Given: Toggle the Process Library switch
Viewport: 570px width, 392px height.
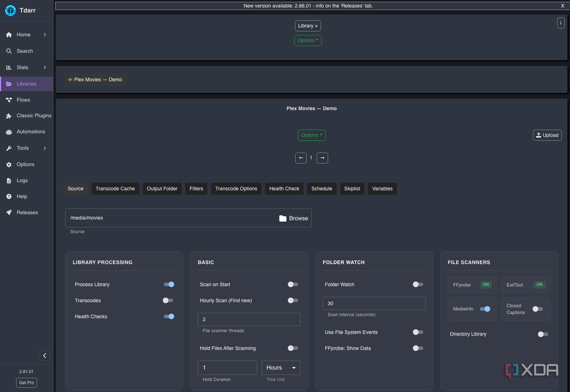Looking at the screenshot, I should [169, 284].
